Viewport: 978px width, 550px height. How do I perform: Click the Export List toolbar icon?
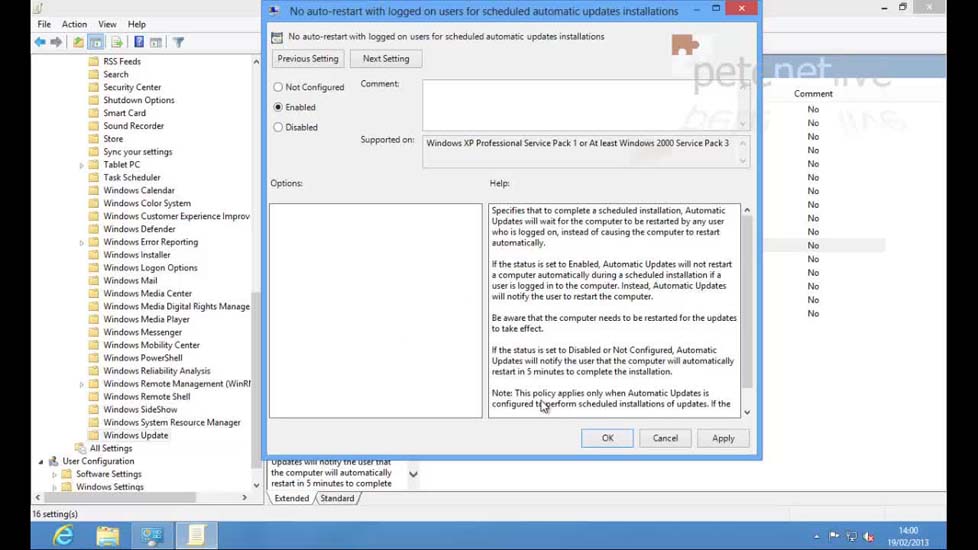click(117, 42)
